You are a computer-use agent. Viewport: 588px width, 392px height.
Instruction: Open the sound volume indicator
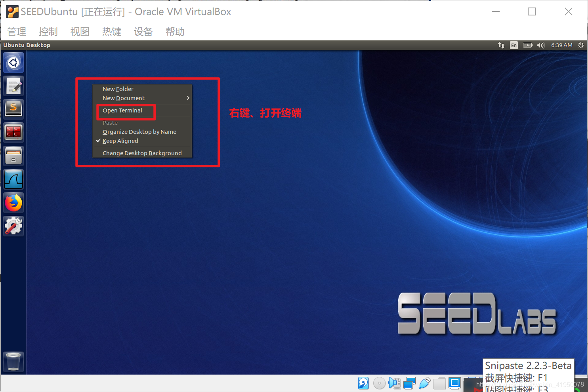pyautogui.click(x=541, y=45)
